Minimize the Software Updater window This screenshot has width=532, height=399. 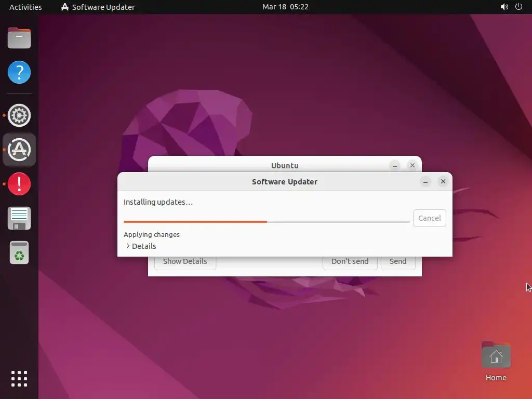(x=425, y=181)
